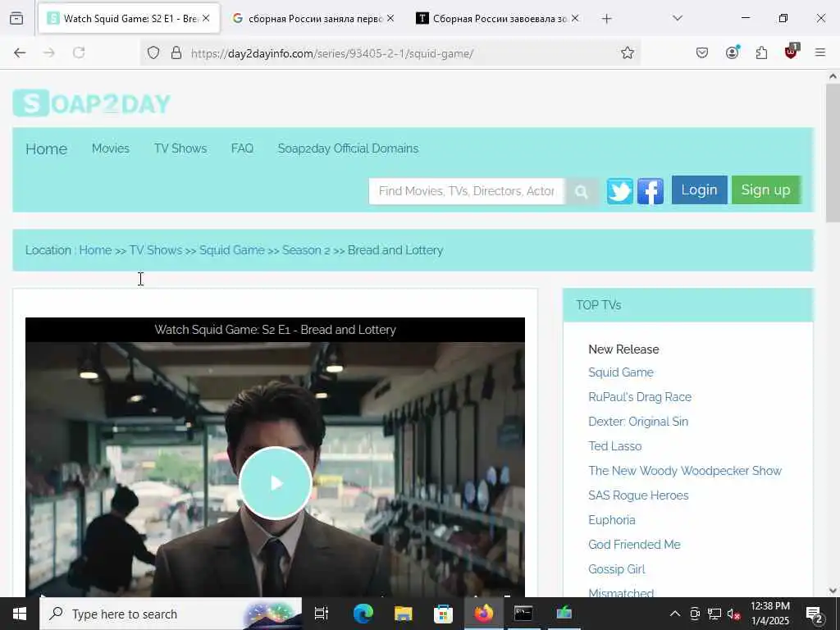This screenshot has width=840, height=630.
Task: Click the muted volume tray icon
Action: (x=734, y=614)
